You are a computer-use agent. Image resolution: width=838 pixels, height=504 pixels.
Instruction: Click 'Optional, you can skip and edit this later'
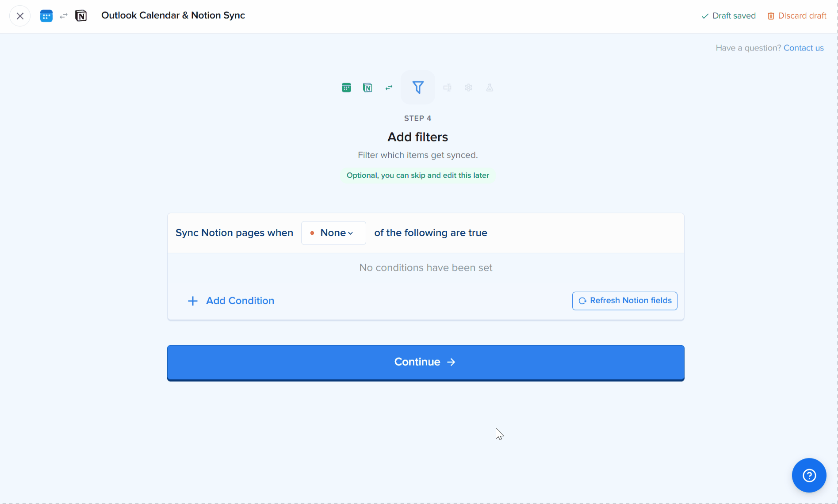(418, 175)
